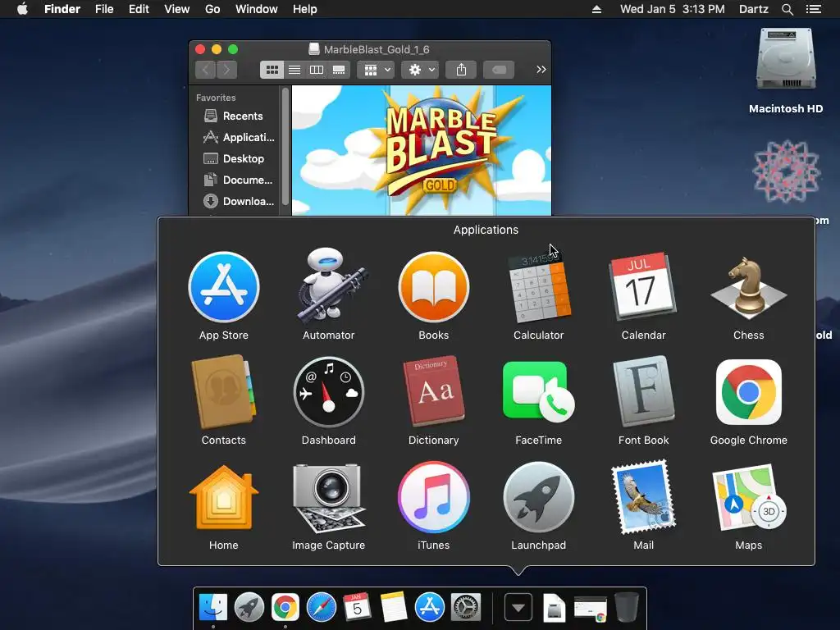Viewport: 840px width, 630px height.
Task: Open the File menu
Action: 104,9
